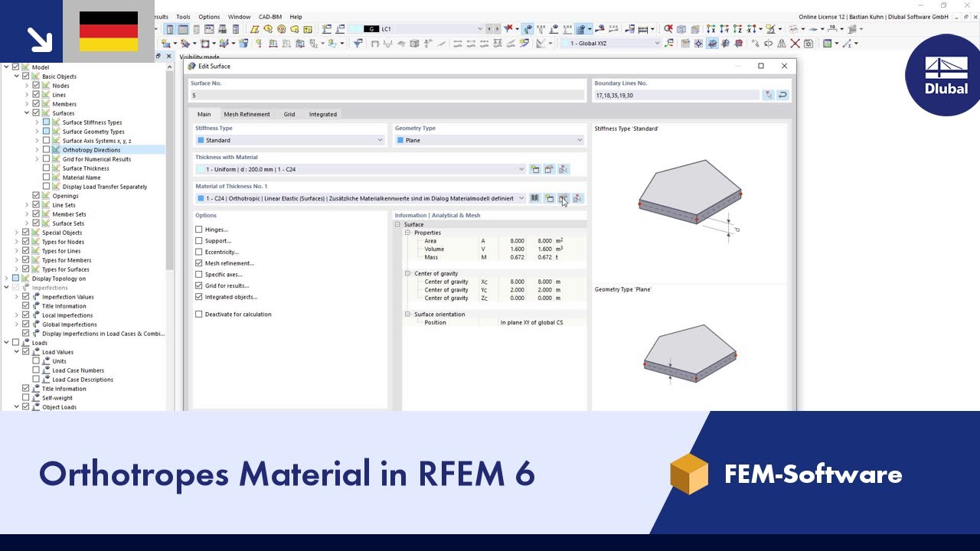Open the Help menu
The image size is (980, 551).
click(296, 17)
